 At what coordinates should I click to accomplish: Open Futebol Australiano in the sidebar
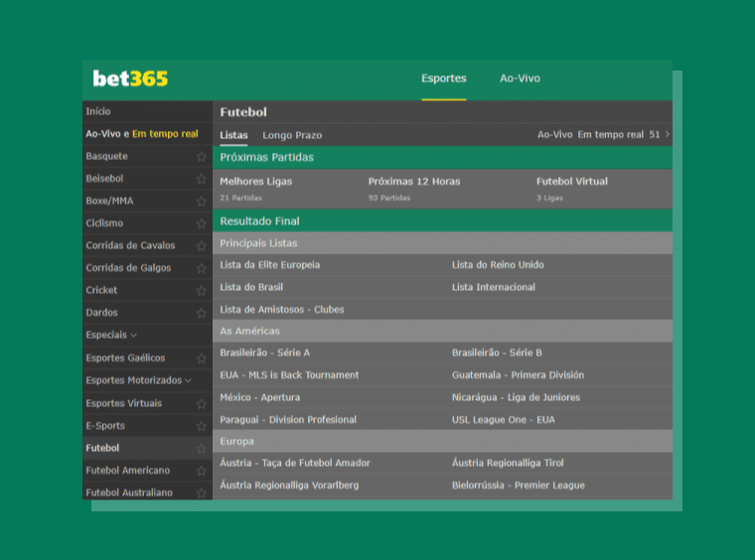(129, 492)
